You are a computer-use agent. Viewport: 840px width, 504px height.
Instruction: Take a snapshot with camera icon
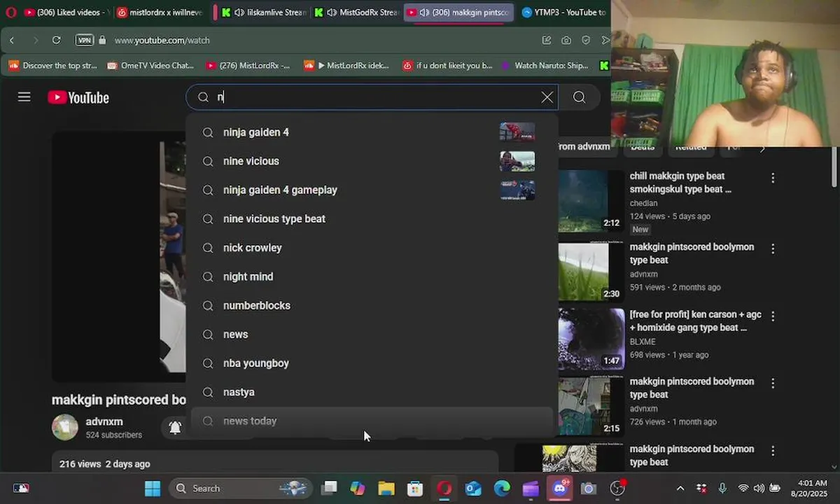[566, 41]
